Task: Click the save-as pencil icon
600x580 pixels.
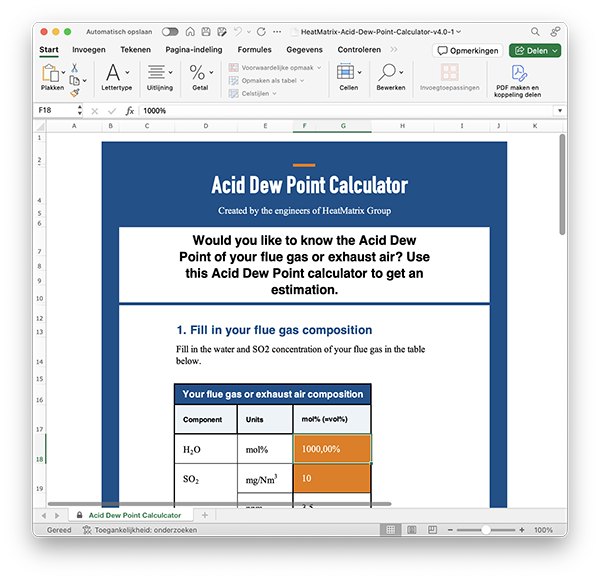Action: pos(222,32)
